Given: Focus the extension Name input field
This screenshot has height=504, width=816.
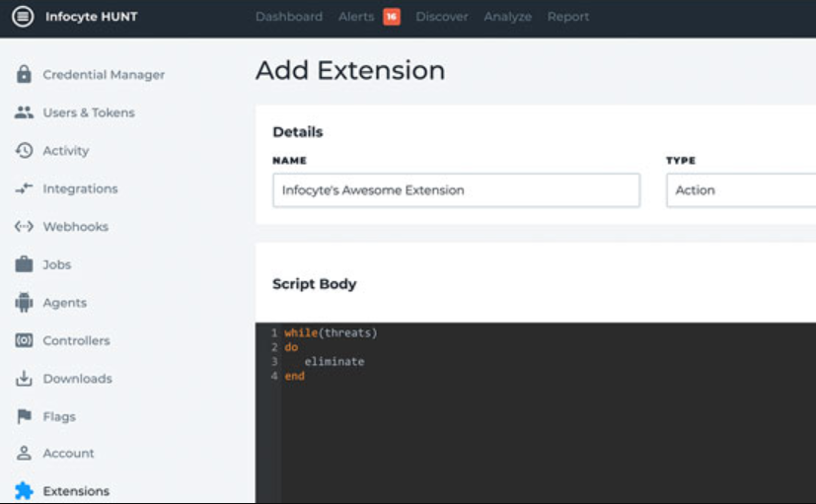Looking at the screenshot, I should pyautogui.click(x=456, y=190).
